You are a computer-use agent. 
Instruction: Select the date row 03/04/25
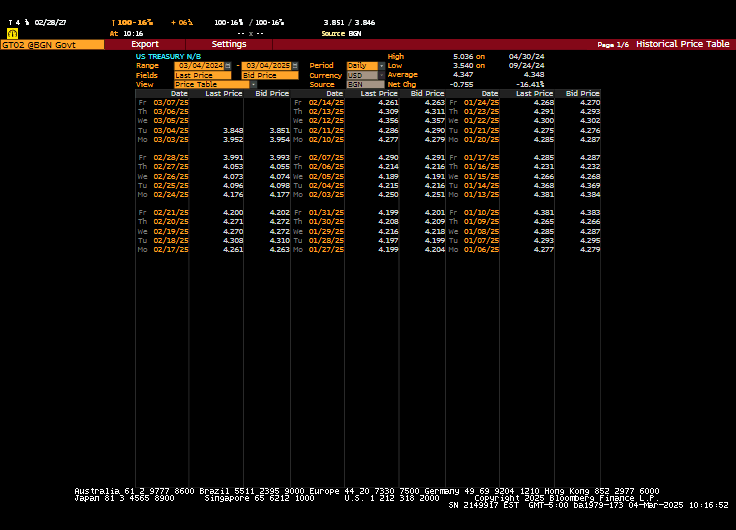[171, 131]
